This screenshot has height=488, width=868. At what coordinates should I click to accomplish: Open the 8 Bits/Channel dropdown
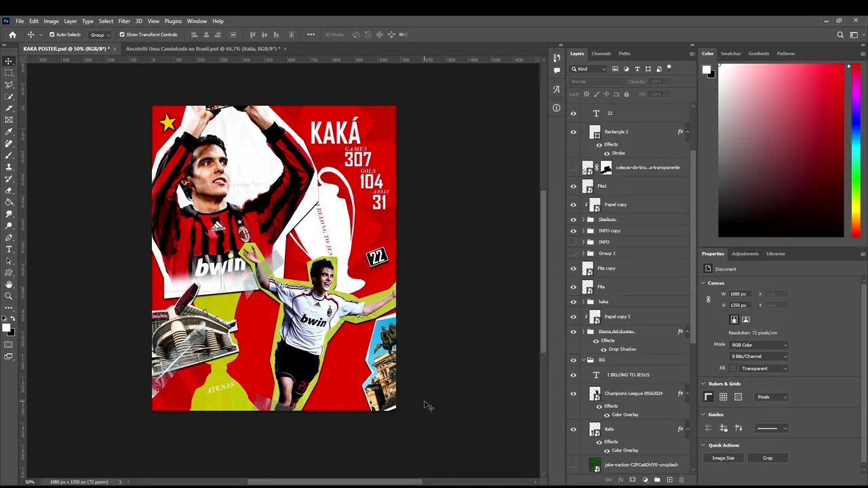759,357
